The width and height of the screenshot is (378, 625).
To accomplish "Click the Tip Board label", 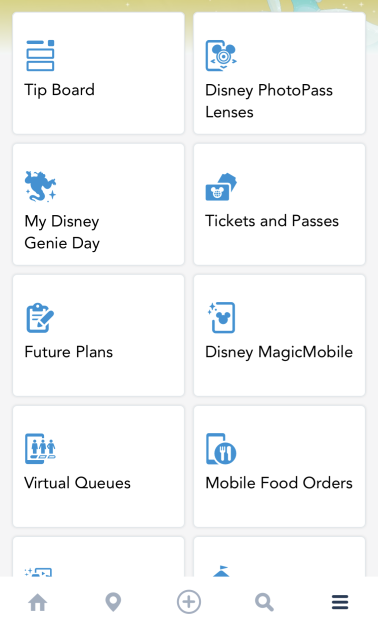I will point(59,90).
